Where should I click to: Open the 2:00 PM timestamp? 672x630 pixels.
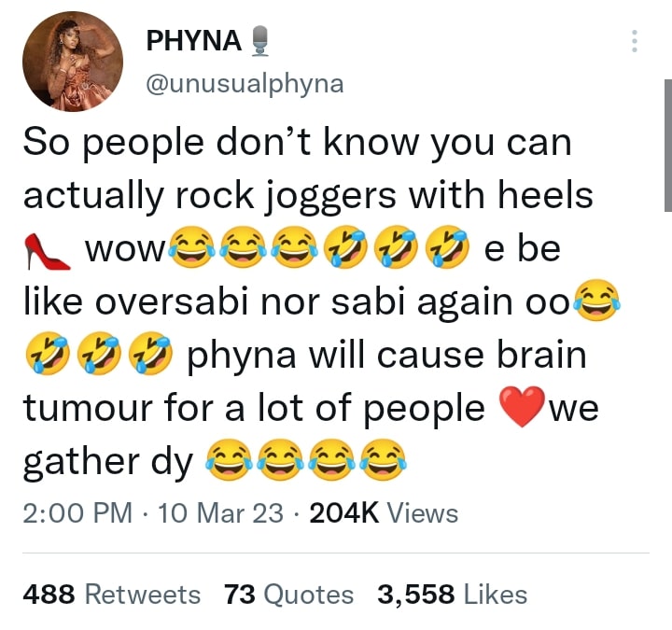(77, 512)
